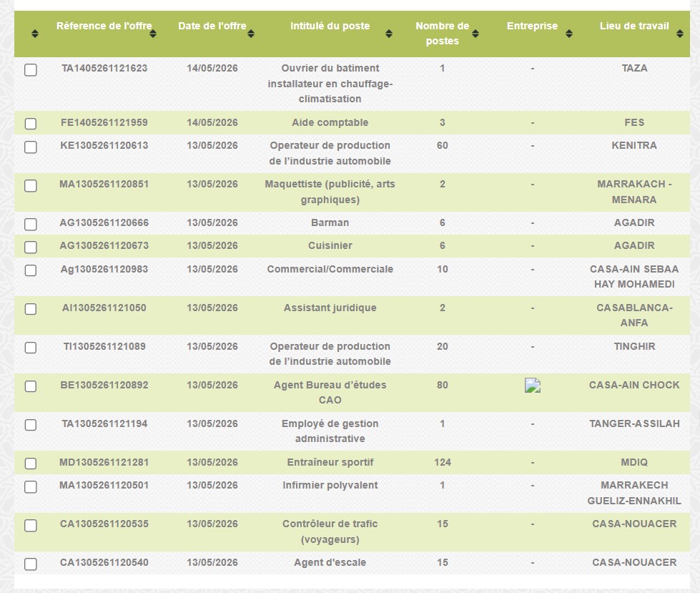Click CASA-AIN CHOCK location cell
Screen dimensions: 700x593
point(634,385)
